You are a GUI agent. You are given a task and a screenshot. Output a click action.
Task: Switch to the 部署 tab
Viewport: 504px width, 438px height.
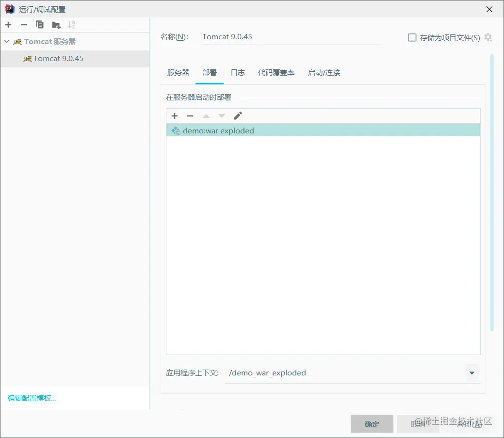210,73
